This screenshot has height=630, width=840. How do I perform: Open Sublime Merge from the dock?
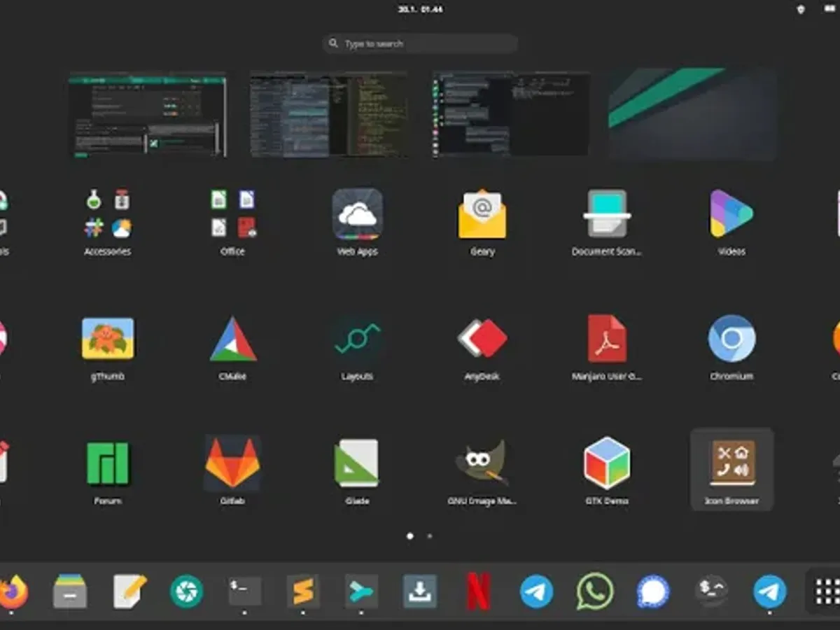[361, 592]
